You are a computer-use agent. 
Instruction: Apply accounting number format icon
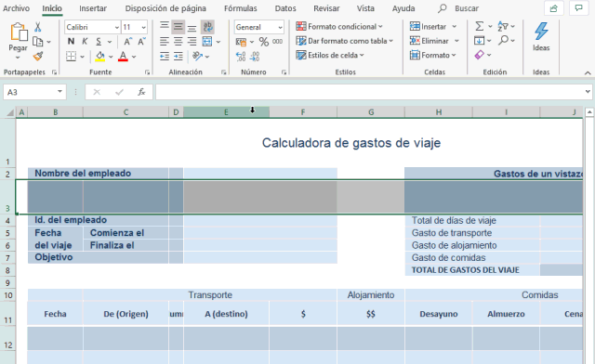(x=242, y=42)
